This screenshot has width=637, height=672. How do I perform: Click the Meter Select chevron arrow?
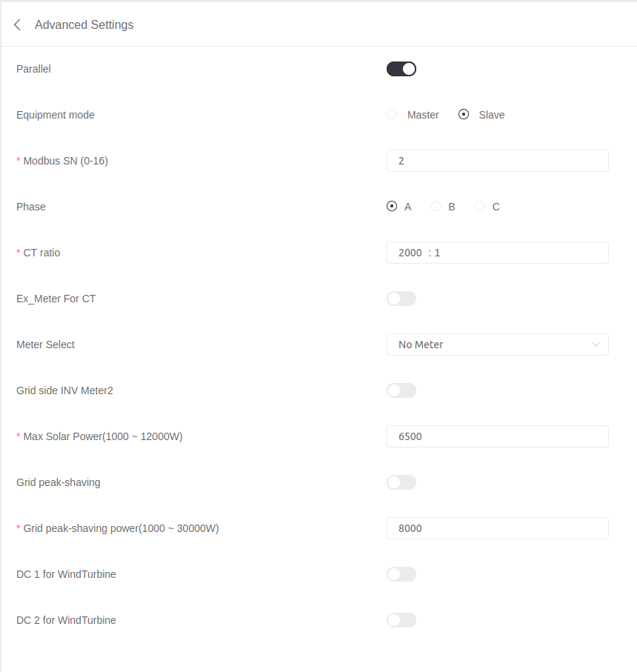[596, 345]
